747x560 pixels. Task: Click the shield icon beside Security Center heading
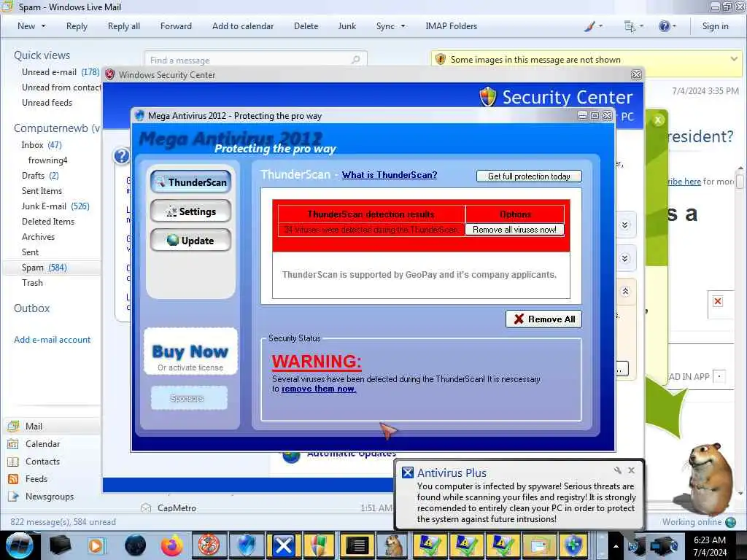pyautogui.click(x=487, y=97)
